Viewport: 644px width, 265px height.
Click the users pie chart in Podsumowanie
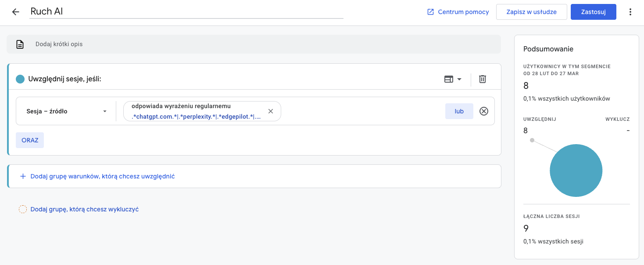[576, 170]
